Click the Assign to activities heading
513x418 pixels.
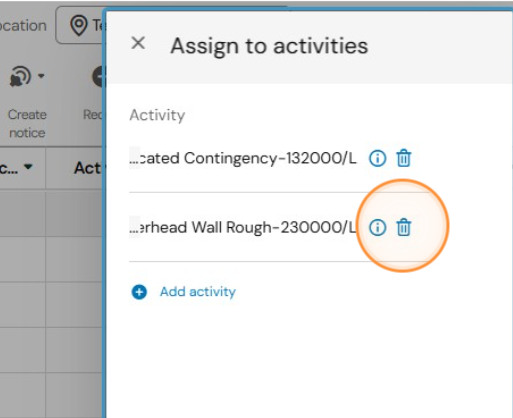pos(269,46)
